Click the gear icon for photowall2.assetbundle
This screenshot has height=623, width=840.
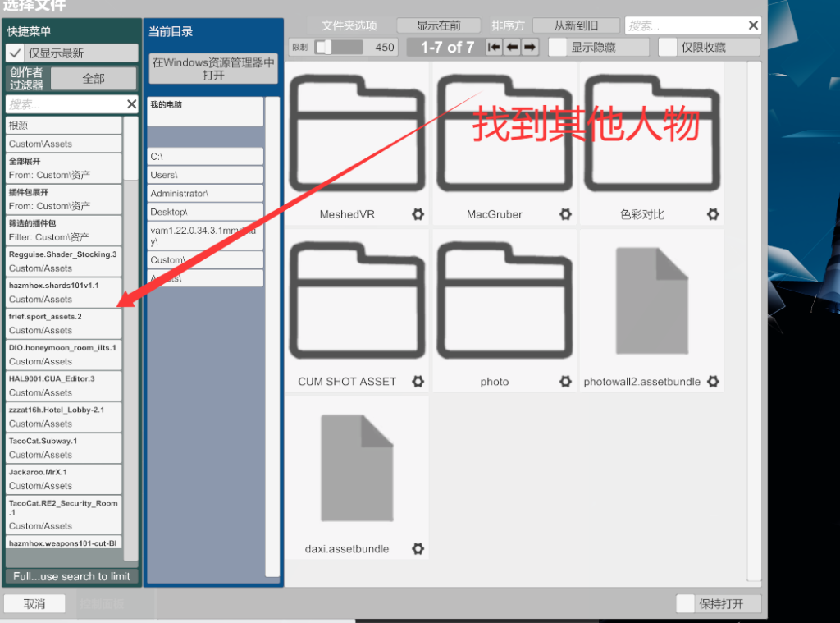coord(713,382)
